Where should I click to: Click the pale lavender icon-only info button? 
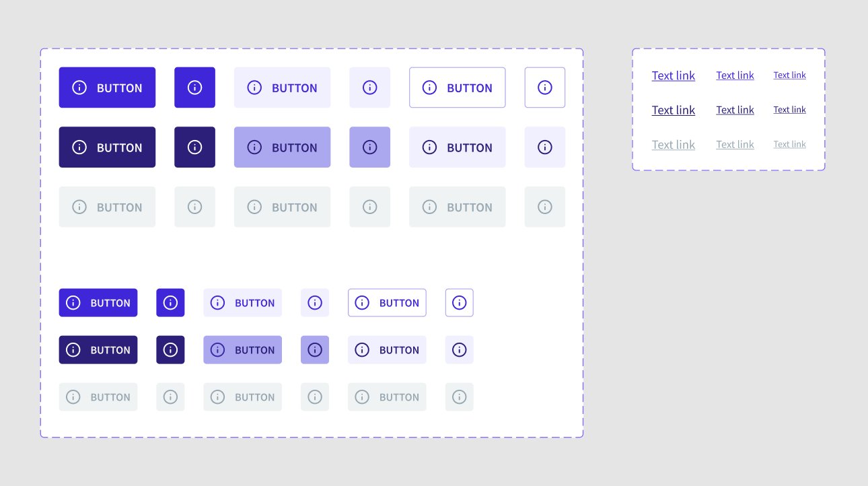(369, 87)
